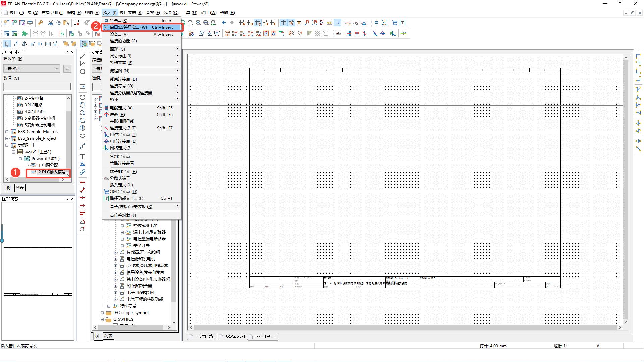
Task: Click the part definition shopping cart icon
Action: [395, 23]
